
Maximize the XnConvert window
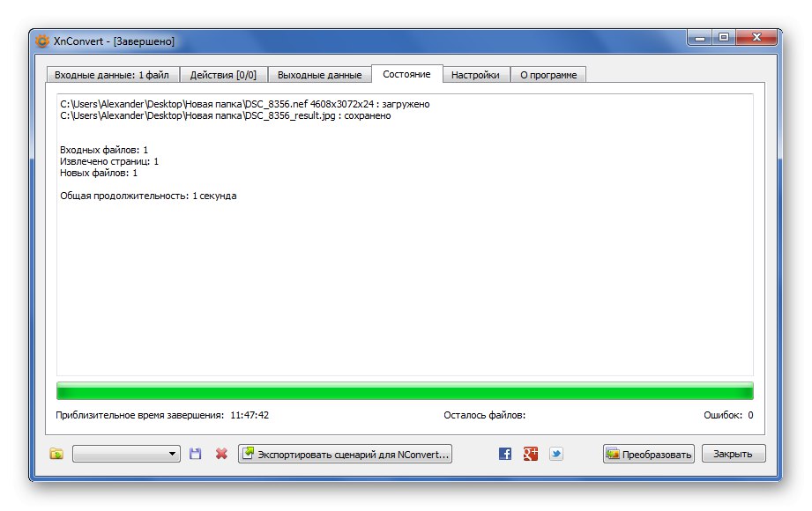[x=724, y=38]
